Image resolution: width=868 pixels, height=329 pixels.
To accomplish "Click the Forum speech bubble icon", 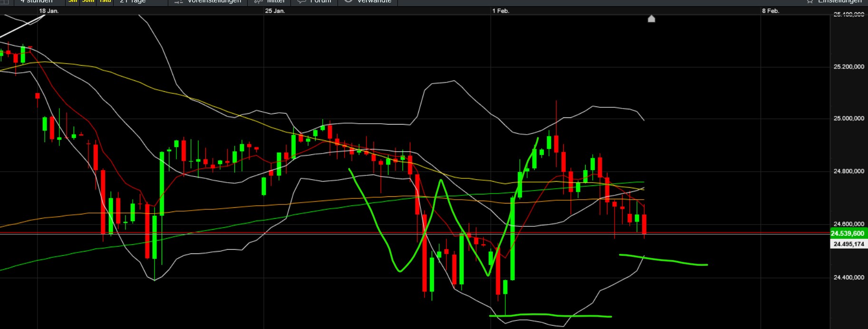I will (301, 1).
